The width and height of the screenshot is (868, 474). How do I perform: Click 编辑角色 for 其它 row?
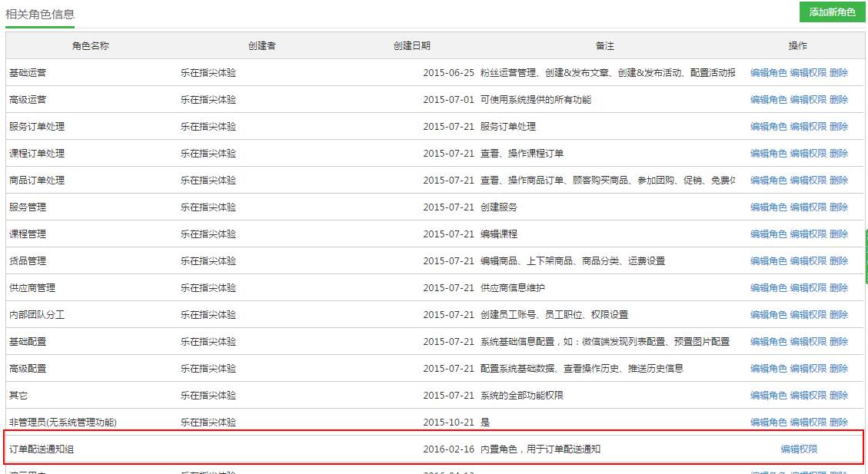(768, 396)
